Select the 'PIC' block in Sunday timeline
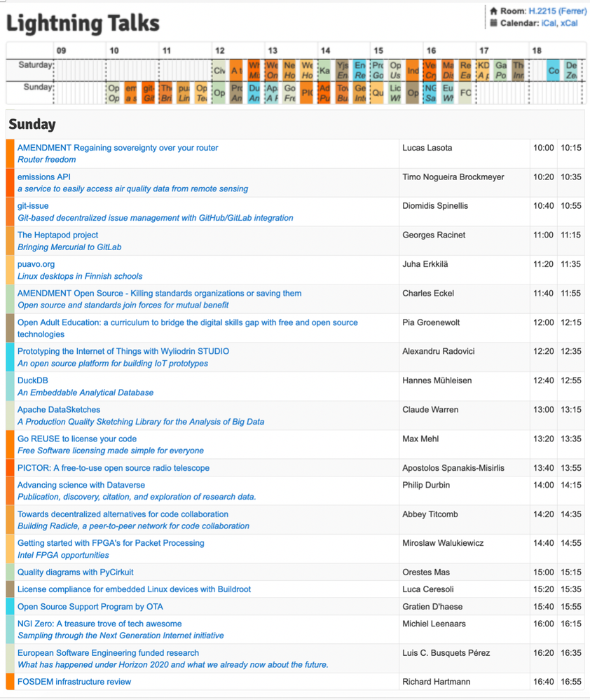This screenshot has width=590, height=700. tap(307, 93)
